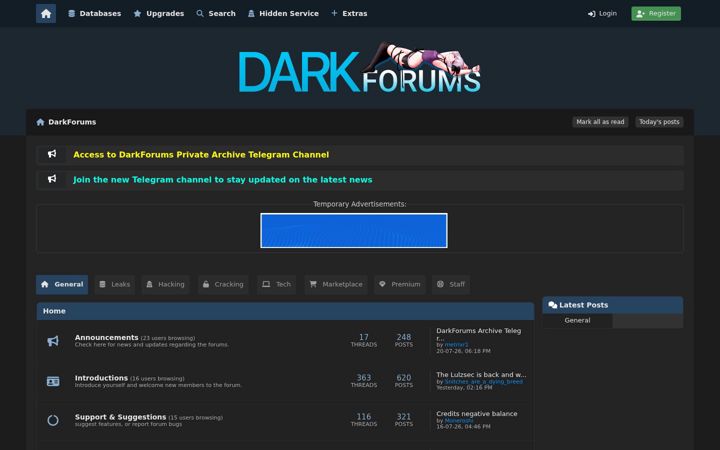
Task: Switch to the Tech tab
Action: click(276, 284)
